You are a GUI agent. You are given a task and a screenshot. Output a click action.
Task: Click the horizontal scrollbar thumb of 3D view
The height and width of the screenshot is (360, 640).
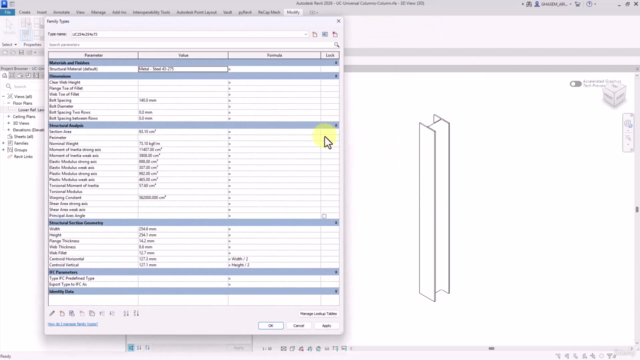491,349
